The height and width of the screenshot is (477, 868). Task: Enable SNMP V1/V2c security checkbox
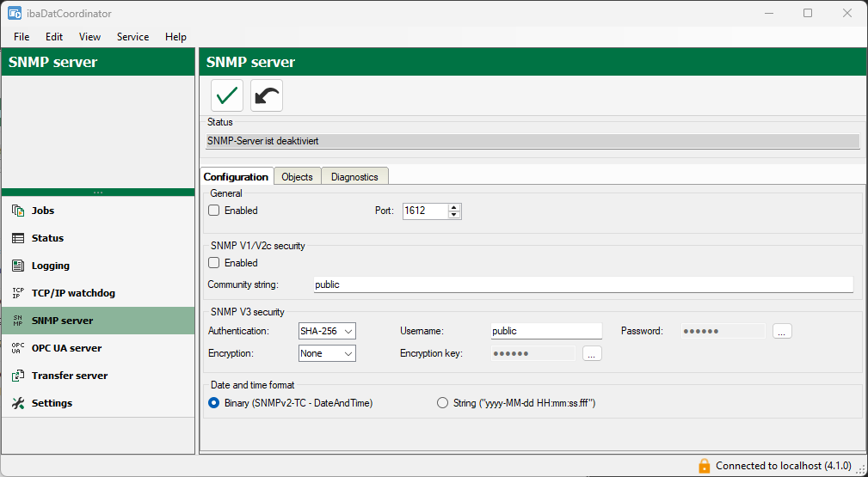(213, 263)
